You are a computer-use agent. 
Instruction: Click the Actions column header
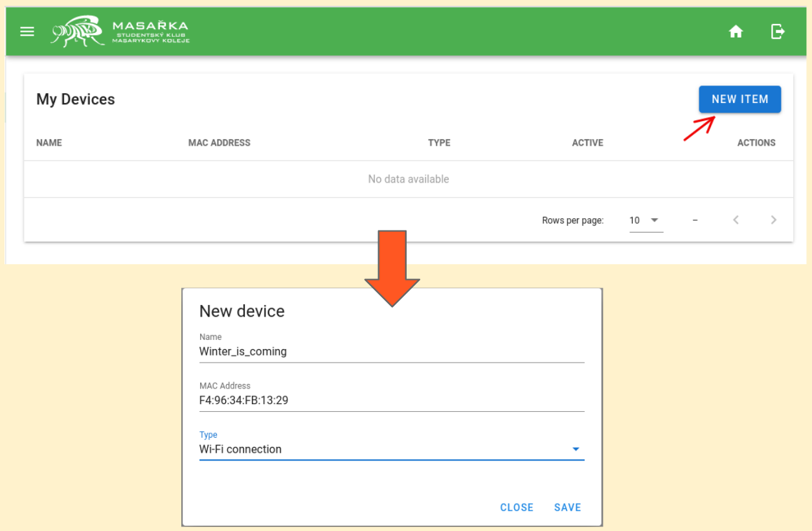(756, 142)
